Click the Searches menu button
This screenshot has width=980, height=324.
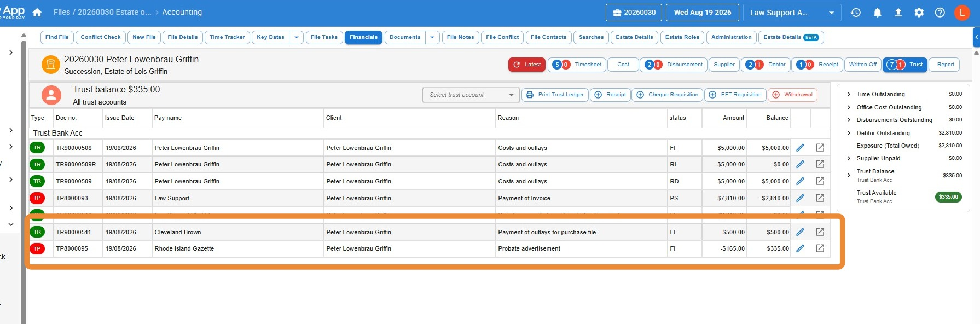pyautogui.click(x=591, y=37)
